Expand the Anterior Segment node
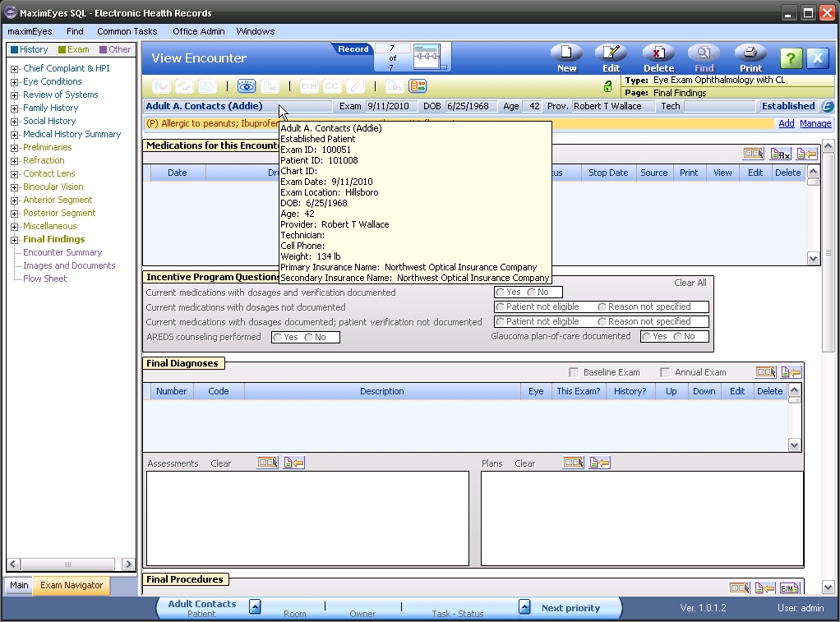The height and width of the screenshot is (622, 840). coord(15,200)
